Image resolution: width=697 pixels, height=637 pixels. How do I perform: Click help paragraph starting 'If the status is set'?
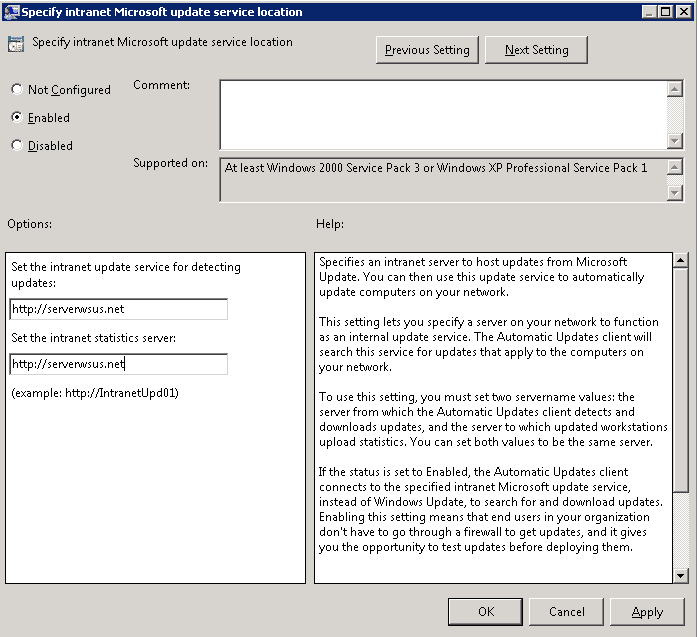click(491, 509)
